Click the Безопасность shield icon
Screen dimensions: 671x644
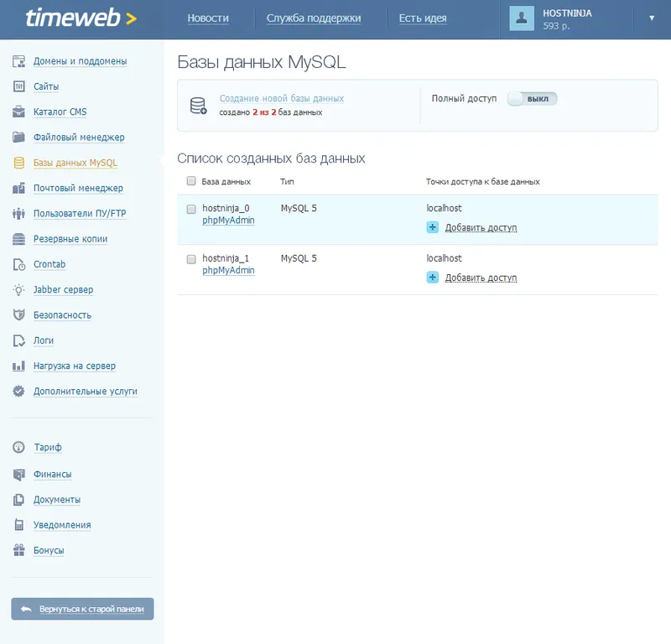(x=18, y=315)
